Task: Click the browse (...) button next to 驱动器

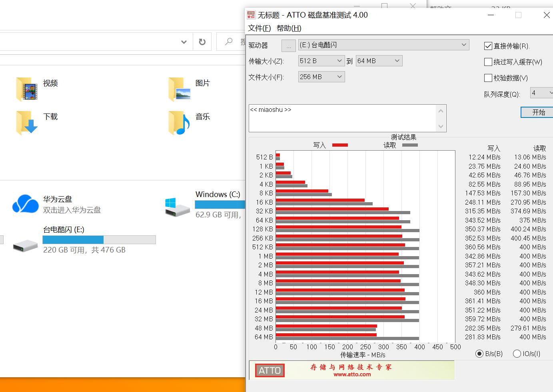Action: [289, 46]
